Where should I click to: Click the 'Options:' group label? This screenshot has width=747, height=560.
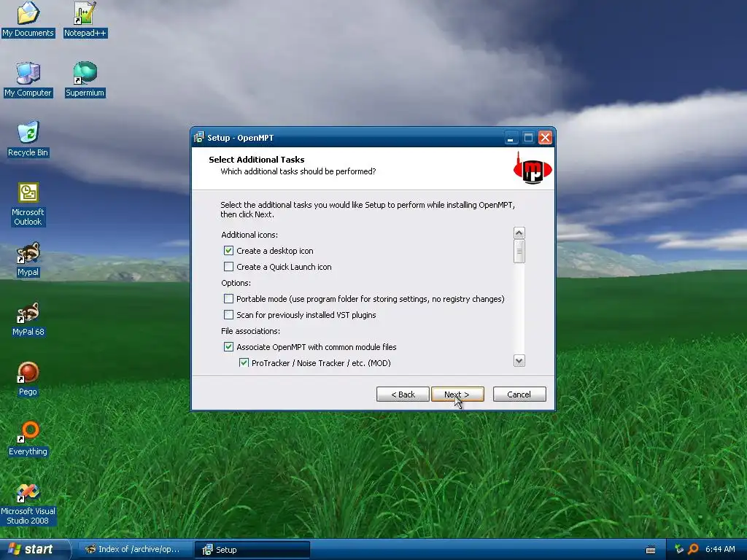tap(236, 283)
